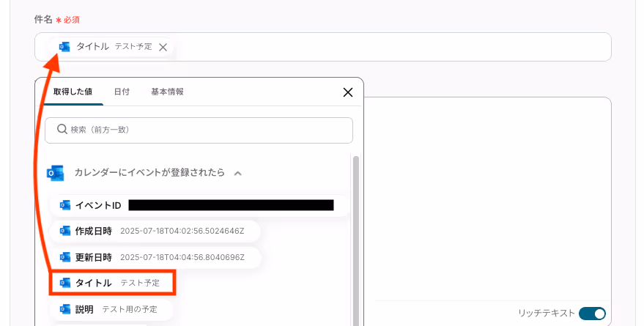Click Outlook icon on イベントID row
The height and width of the screenshot is (326, 644).
pyautogui.click(x=65, y=205)
